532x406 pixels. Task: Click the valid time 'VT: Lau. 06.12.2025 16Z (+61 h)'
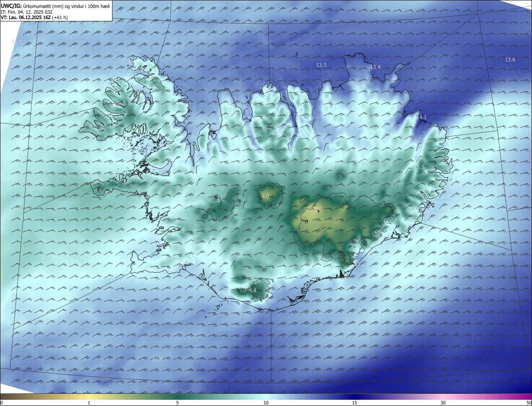click(34, 17)
